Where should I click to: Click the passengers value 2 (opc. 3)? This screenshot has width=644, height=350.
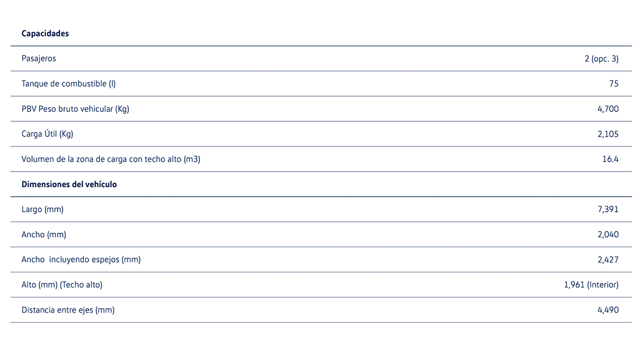click(x=601, y=59)
